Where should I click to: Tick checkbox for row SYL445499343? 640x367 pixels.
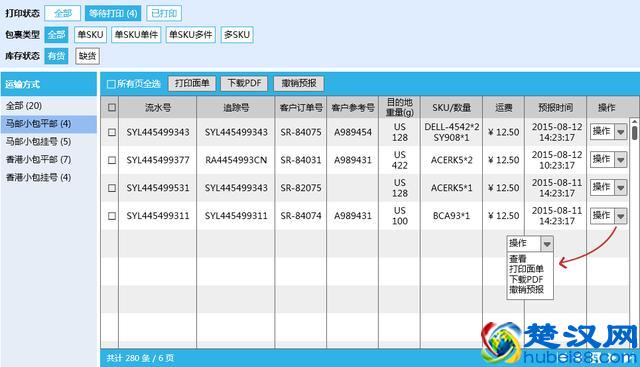click(111, 132)
